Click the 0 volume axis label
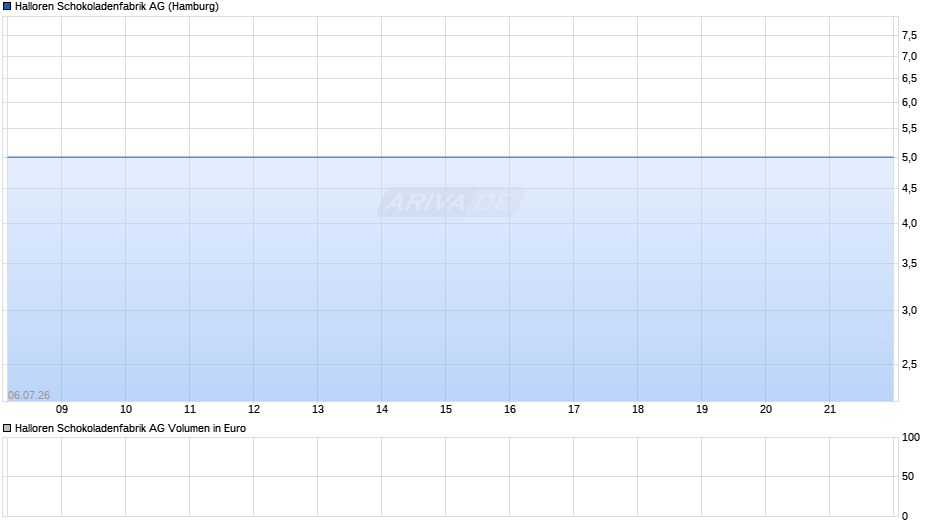The height and width of the screenshot is (526, 940). 905,516
